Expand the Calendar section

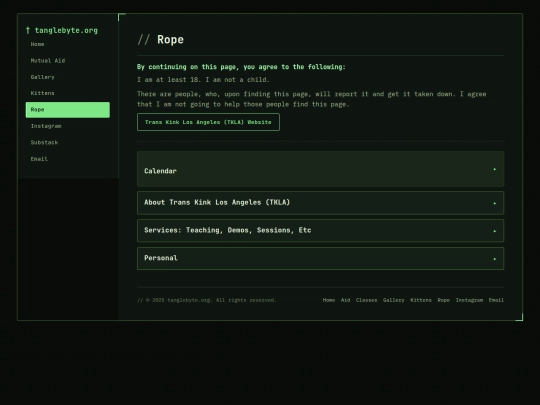[x=320, y=169]
